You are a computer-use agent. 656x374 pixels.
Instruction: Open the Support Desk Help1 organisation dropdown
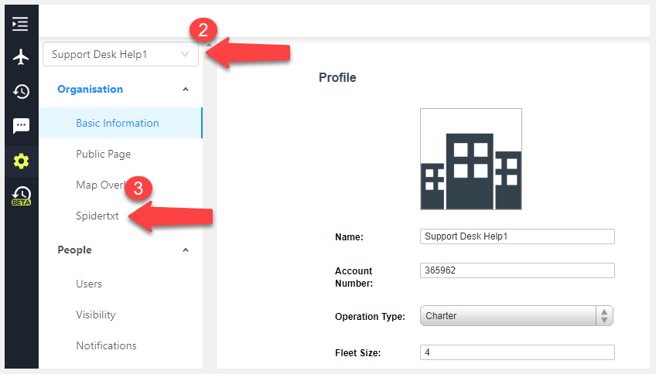pos(120,54)
